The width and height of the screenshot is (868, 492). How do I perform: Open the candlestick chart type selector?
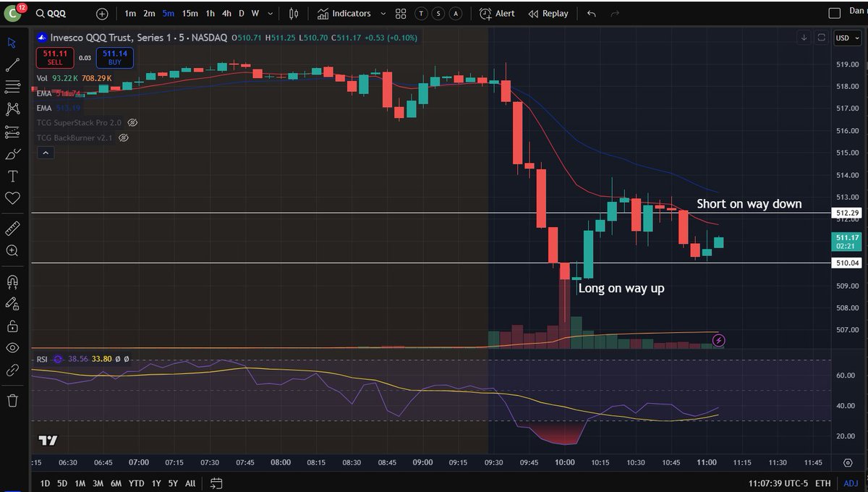(x=294, y=14)
